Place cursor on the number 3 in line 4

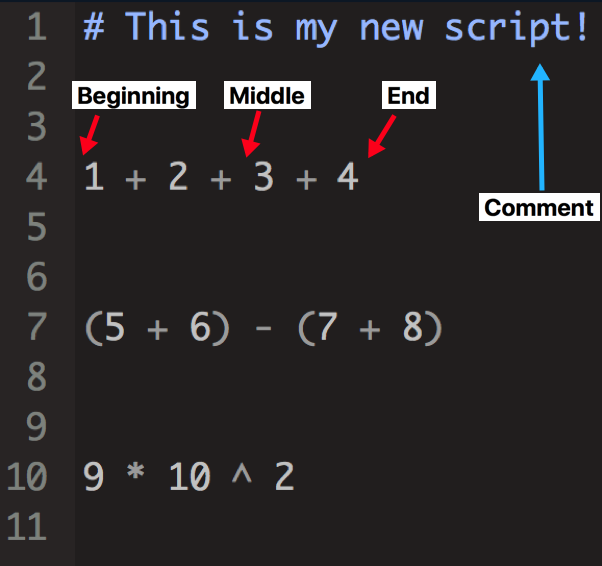(263, 178)
